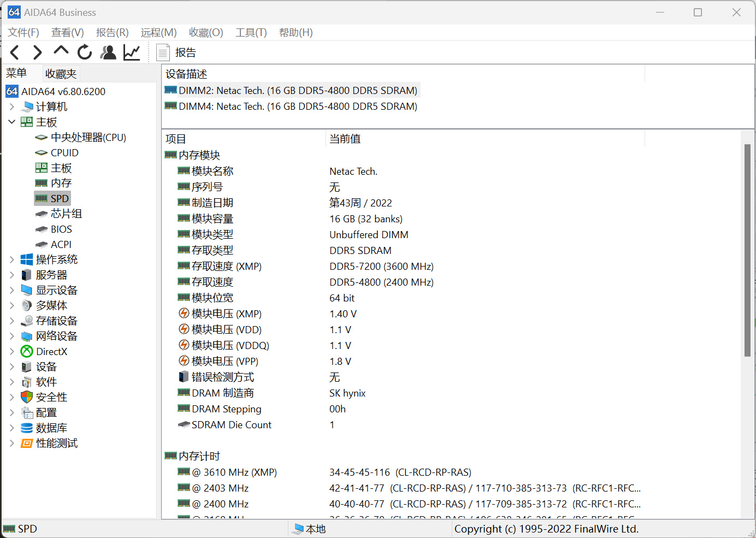This screenshot has height=538, width=756.
Task: Click the AIDA64 v6.80.6200 root icon
Action: [x=12, y=91]
